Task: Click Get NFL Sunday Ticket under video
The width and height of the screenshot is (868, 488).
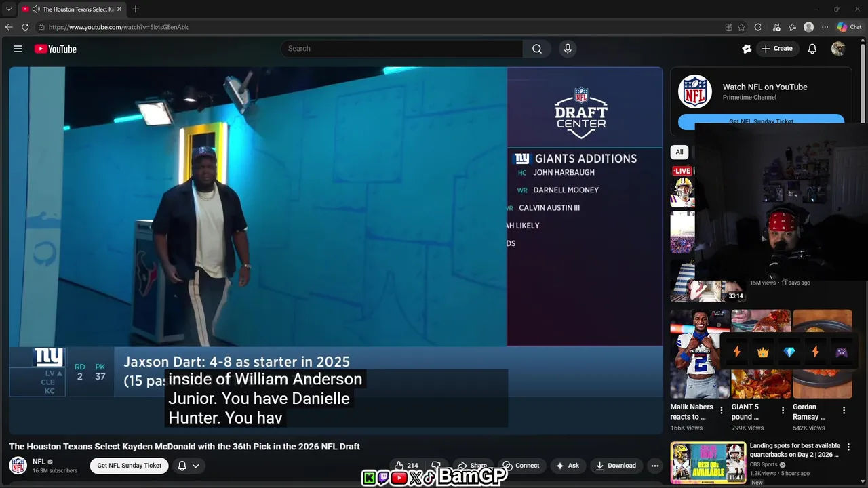Action: (x=130, y=466)
